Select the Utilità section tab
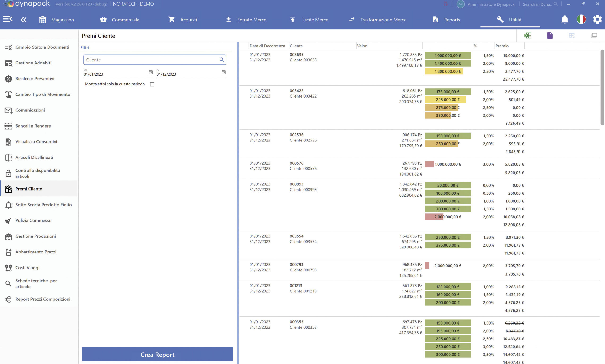The width and height of the screenshot is (605, 364). pos(510,20)
